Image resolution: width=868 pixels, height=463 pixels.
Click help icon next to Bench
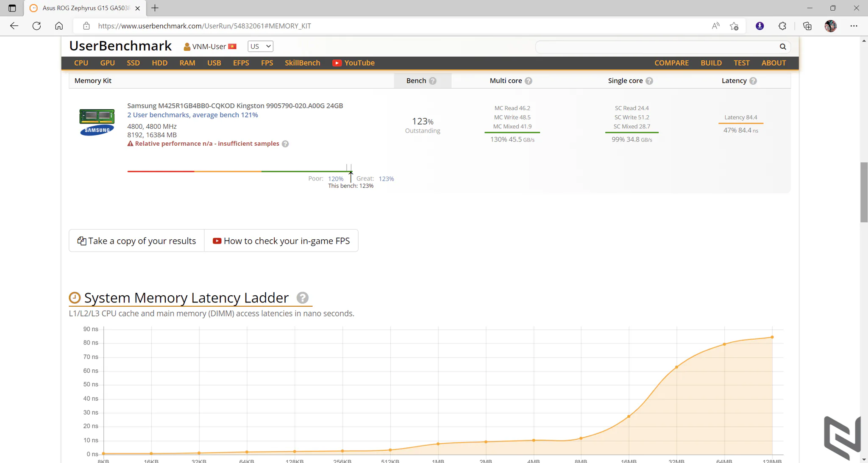point(433,81)
